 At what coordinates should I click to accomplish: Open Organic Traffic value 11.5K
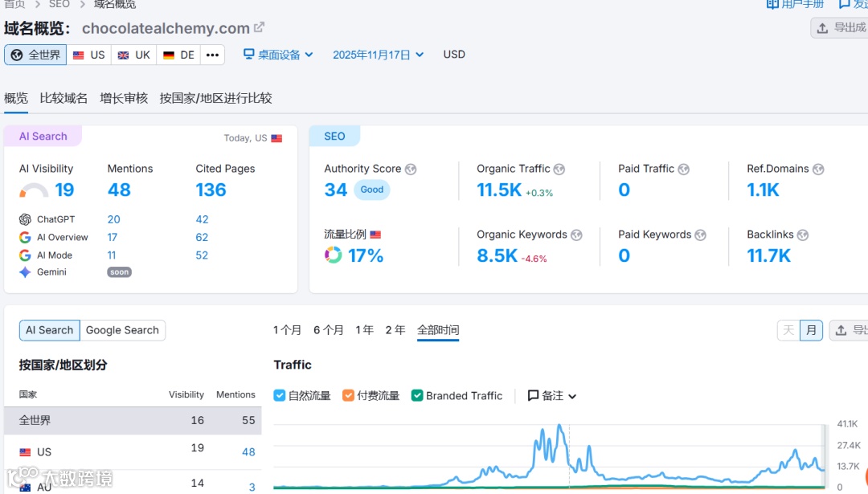499,190
